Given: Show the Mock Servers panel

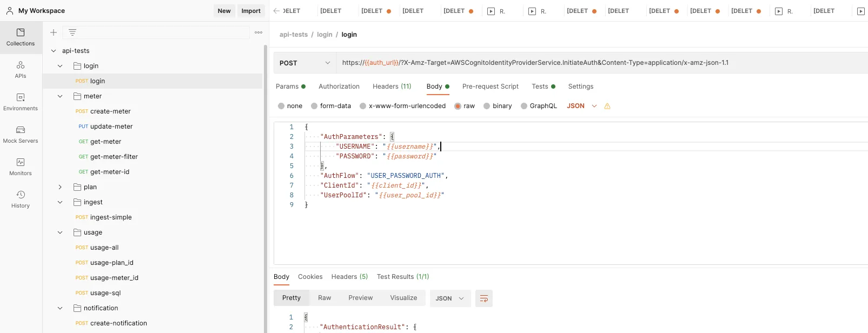Looking at the screenshot, I should pyautogui.click(x=21, y=135).
